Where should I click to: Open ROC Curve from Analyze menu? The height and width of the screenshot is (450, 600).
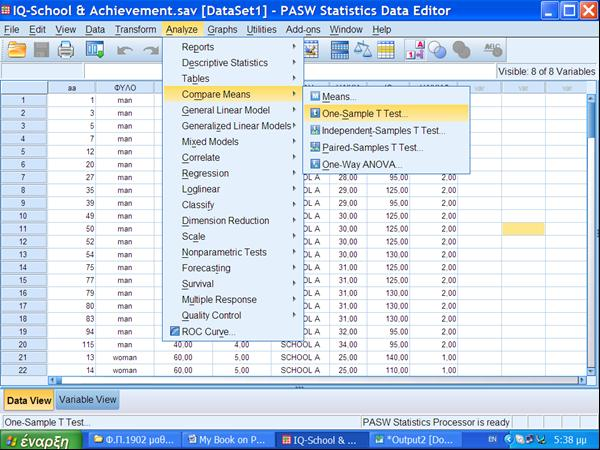click(x=233, y=331)
